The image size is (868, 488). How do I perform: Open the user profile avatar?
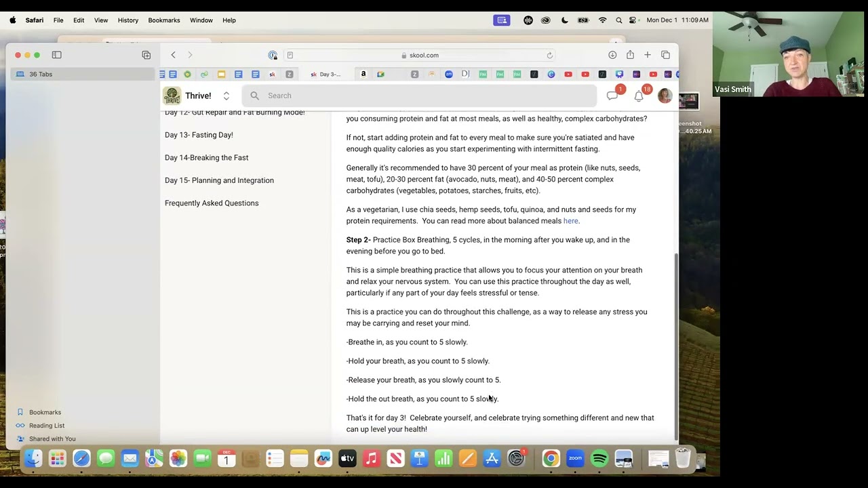(x=665, y=96)
